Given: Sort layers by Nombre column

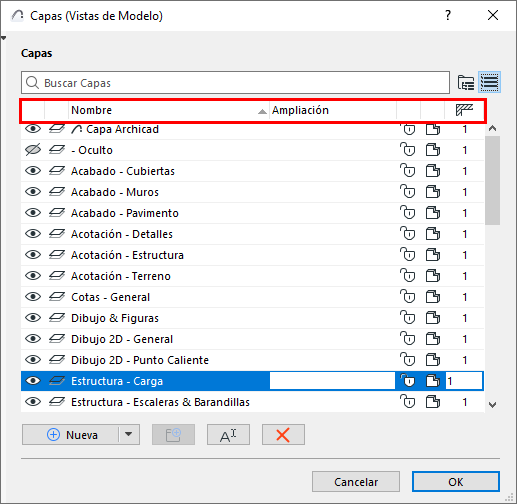Looking at the screenshot, I should (169, 110).
